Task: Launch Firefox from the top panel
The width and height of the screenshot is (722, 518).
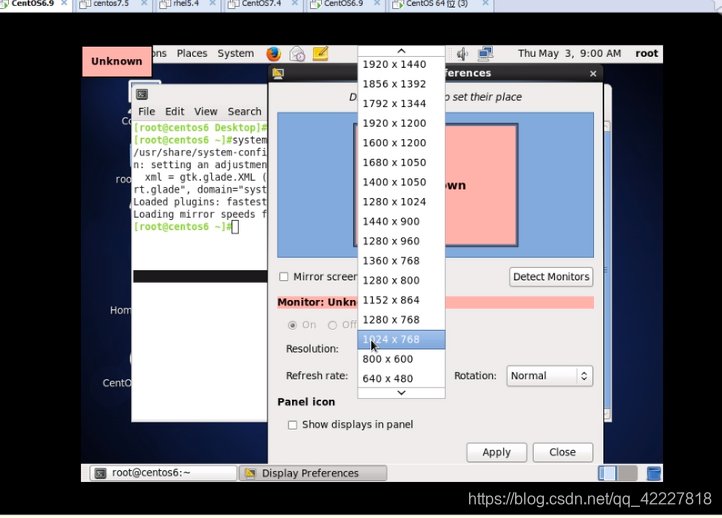Action: click(274, 54)
